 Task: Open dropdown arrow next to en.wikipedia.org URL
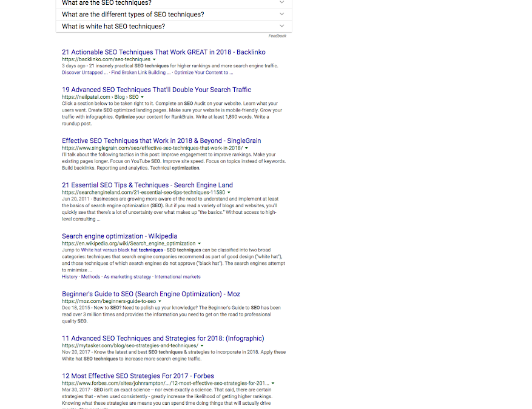(199, 244)
